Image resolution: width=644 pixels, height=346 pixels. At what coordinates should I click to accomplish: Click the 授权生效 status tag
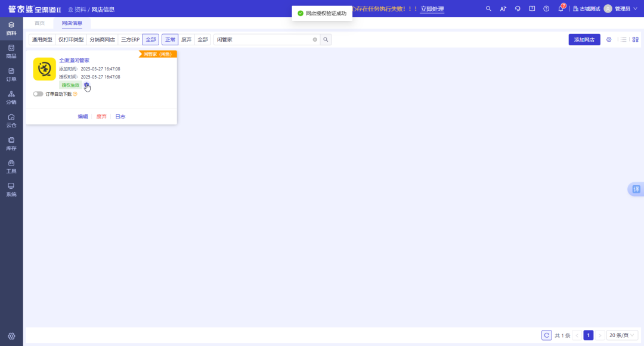70,85
